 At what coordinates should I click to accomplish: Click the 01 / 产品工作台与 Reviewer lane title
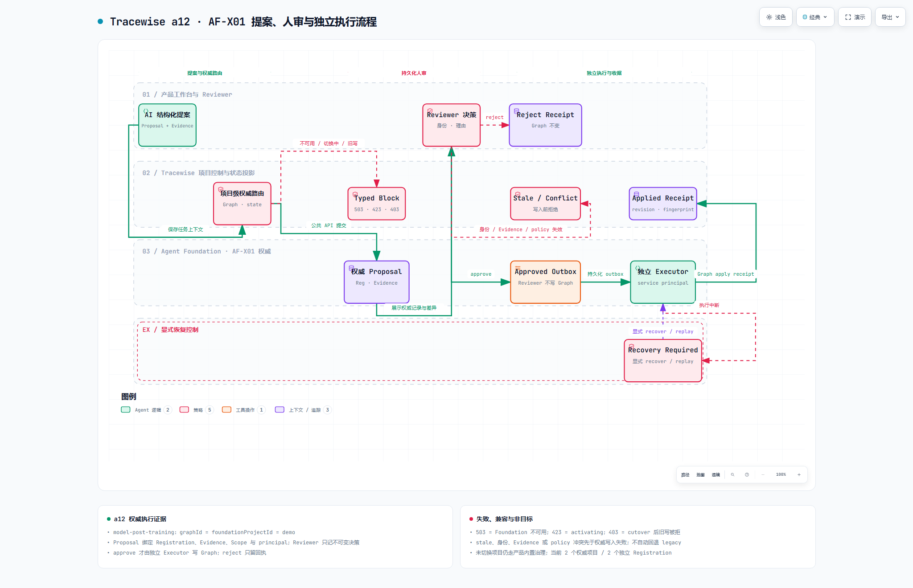[x=187, y=94]
